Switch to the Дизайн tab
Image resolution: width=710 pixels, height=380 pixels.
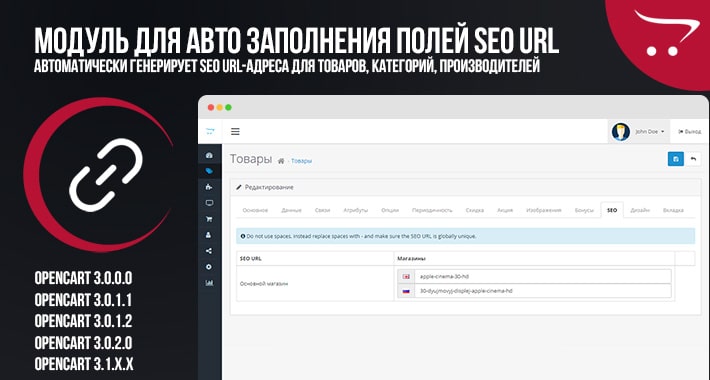[640, 210]
